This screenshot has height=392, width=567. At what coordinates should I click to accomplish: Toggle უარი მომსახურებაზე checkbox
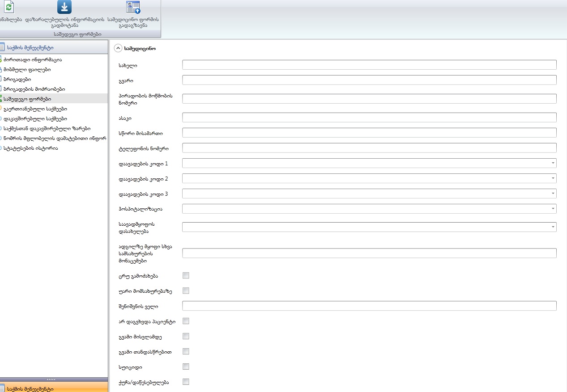[186, 291]
